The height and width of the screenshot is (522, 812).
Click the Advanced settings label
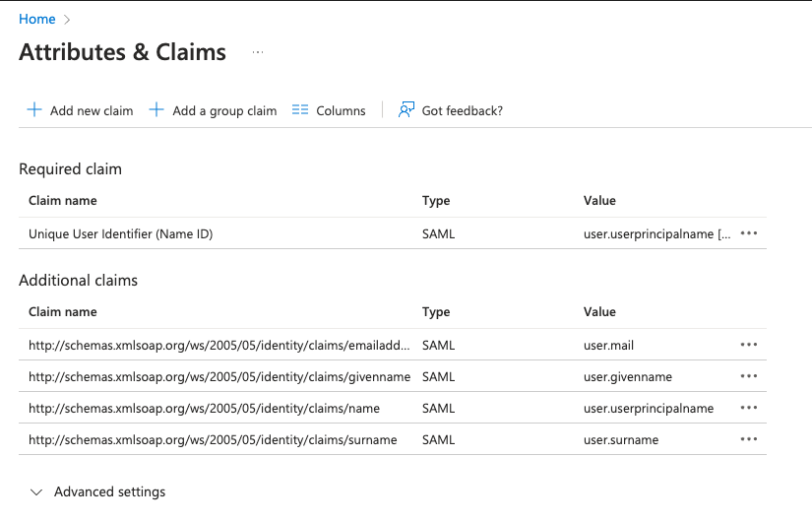(x=110, y=491)
